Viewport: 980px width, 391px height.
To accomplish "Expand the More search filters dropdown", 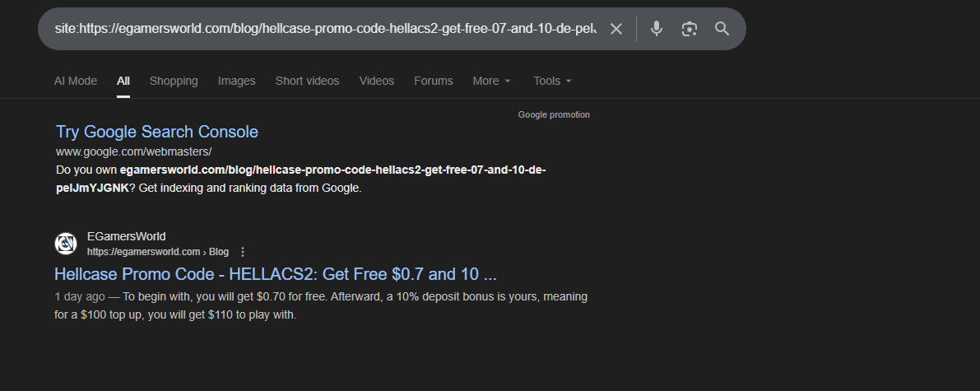I will click(491, 81).
